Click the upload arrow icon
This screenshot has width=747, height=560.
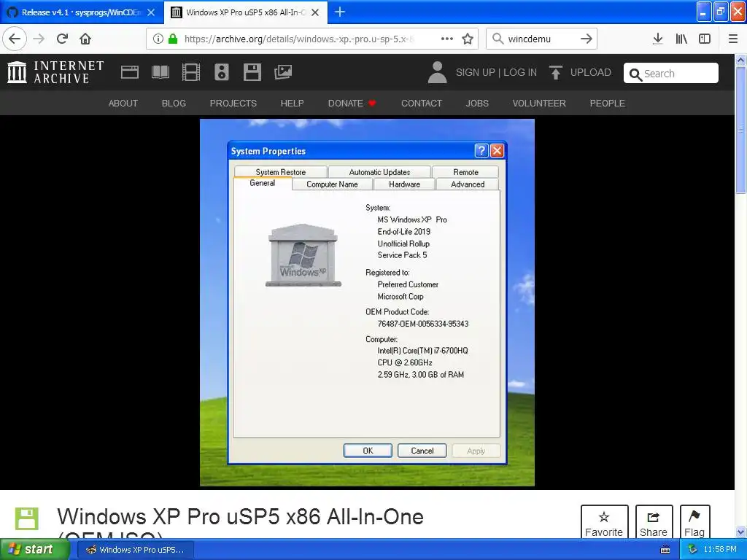555,72
